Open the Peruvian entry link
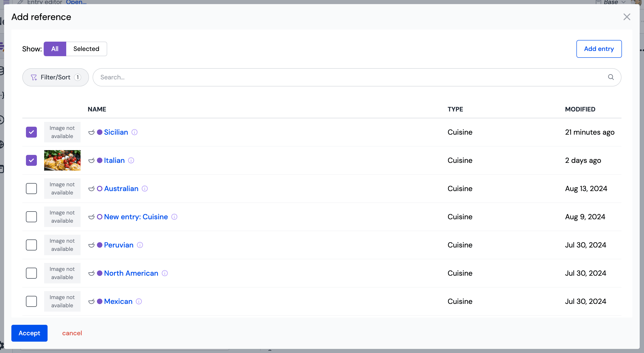Viewport: 644px width, 353px height. [x=119, y=245]
